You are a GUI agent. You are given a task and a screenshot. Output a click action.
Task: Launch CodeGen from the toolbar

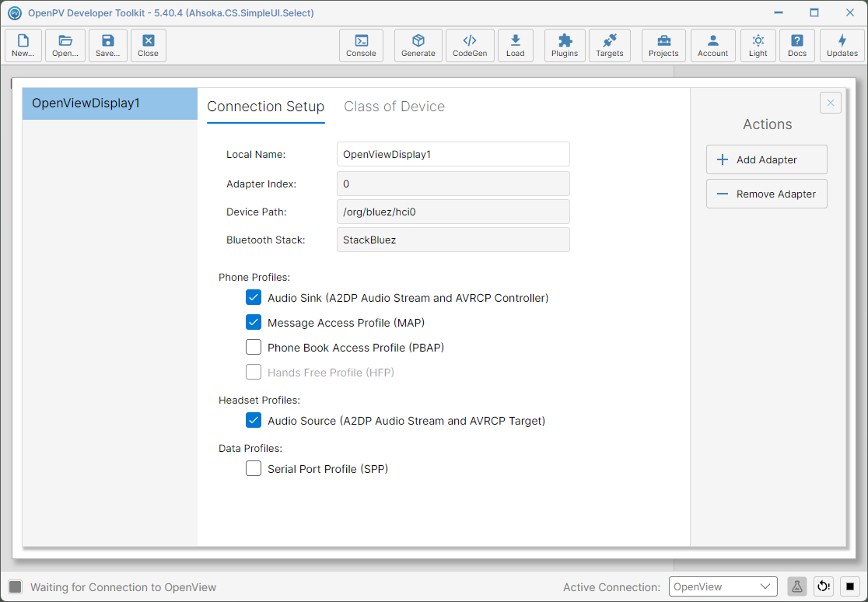[470, 45]
